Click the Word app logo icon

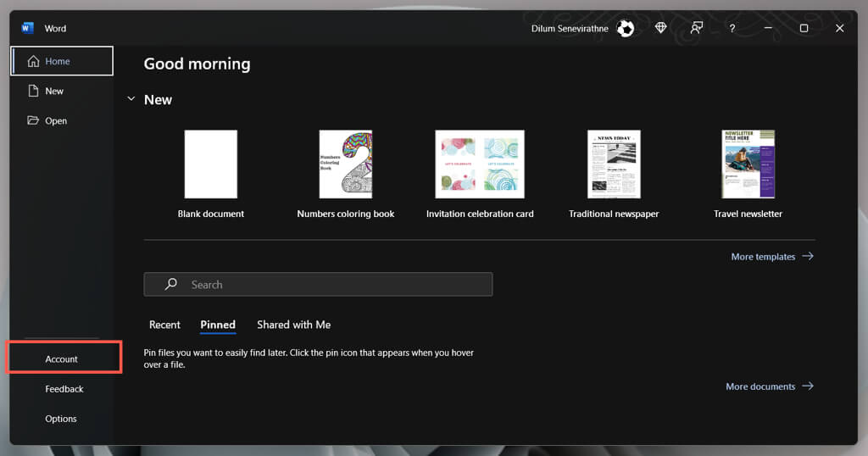(27, 28)
